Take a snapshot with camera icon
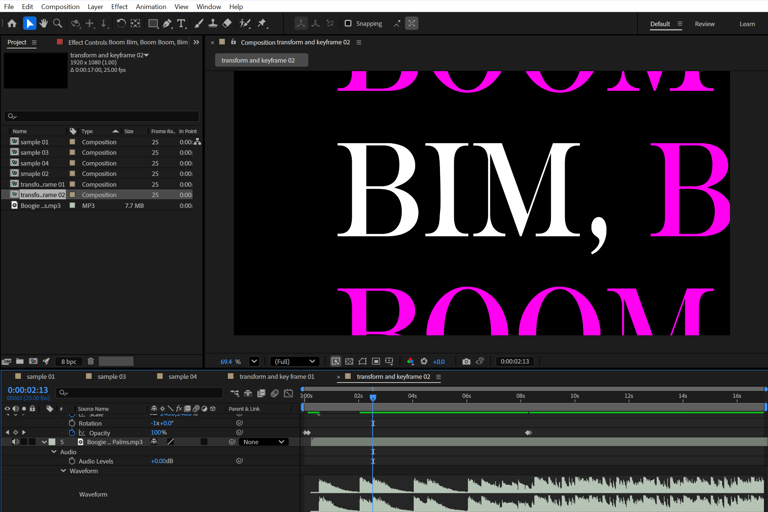 (x=466, y=361)
